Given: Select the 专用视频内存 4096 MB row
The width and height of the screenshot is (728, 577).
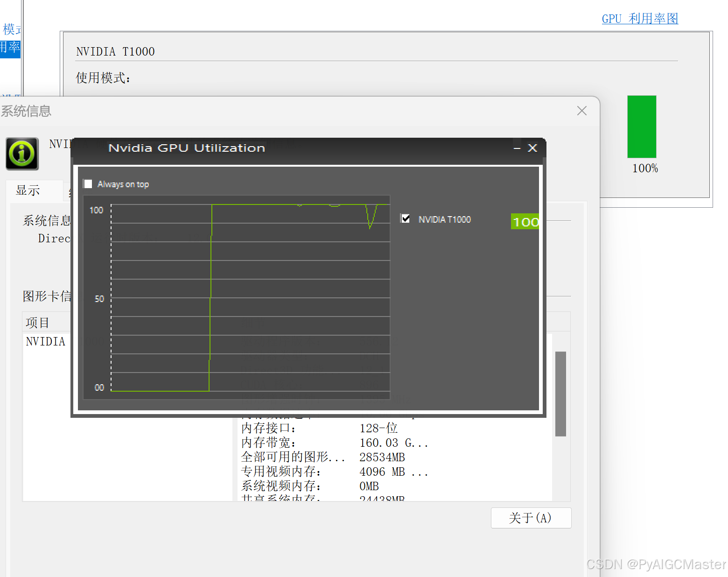Looking at the screenshot, I should click(x=335, y=471).
